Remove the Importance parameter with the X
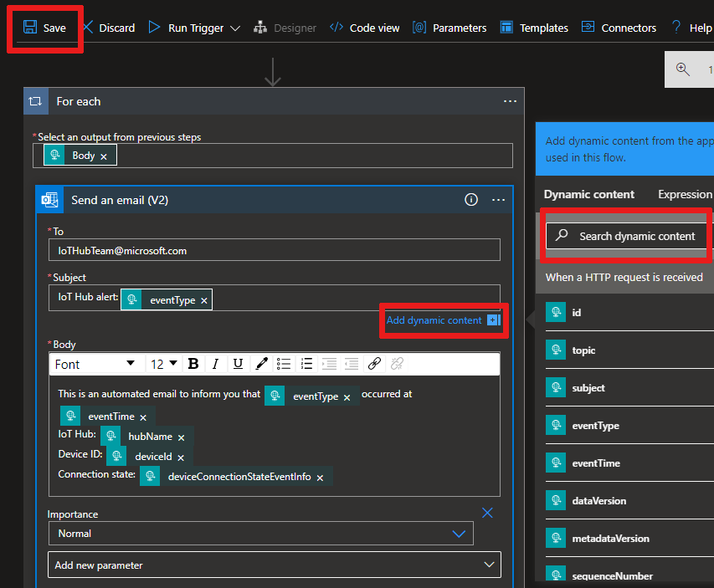This screenshot has height=588, width=714. [488, 513]
